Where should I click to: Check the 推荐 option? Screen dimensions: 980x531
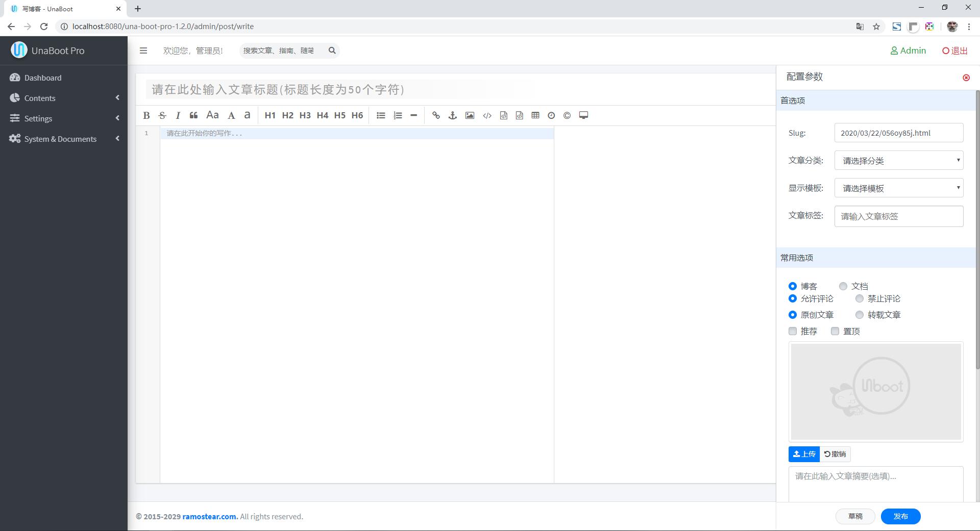point(793,331)
